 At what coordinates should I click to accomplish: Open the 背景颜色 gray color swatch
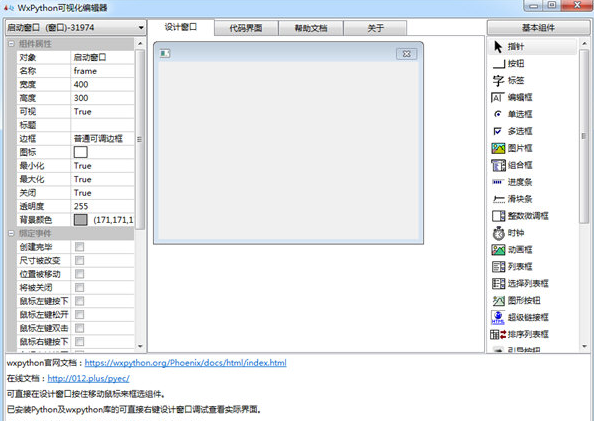click(x=80, y=220)
